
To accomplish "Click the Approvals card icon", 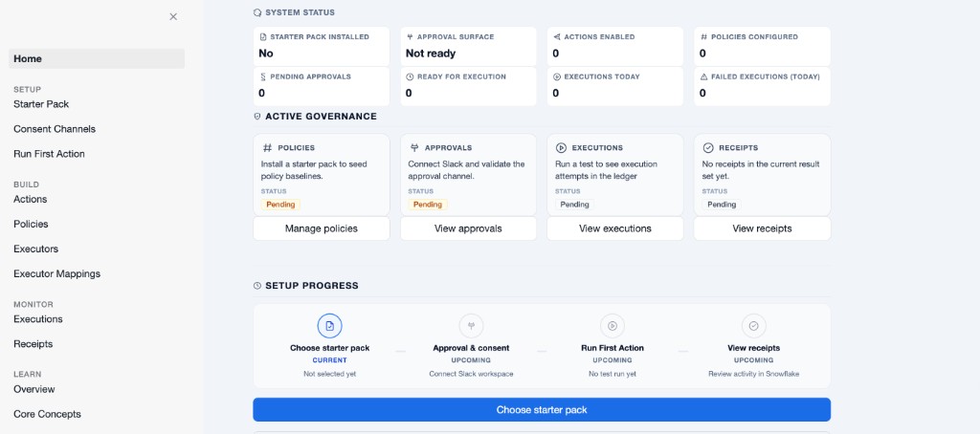I will pyautogui.click(x=413, y=148).
